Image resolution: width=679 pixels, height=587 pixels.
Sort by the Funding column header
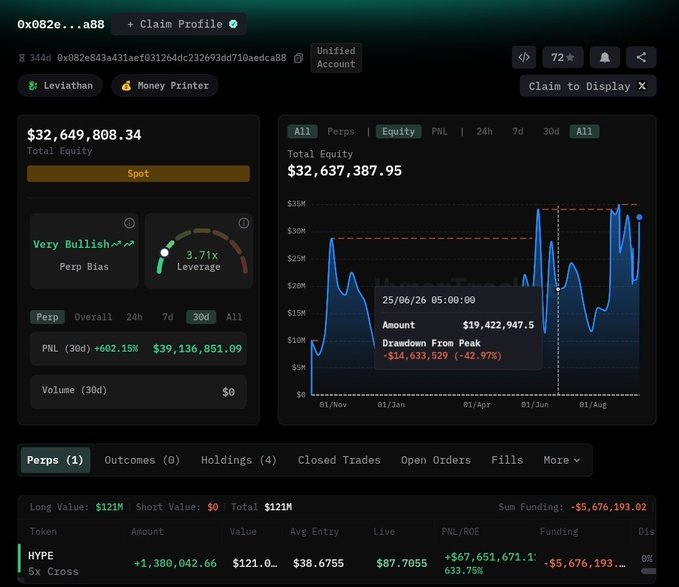pyautogui.click(x=559, y=532)
